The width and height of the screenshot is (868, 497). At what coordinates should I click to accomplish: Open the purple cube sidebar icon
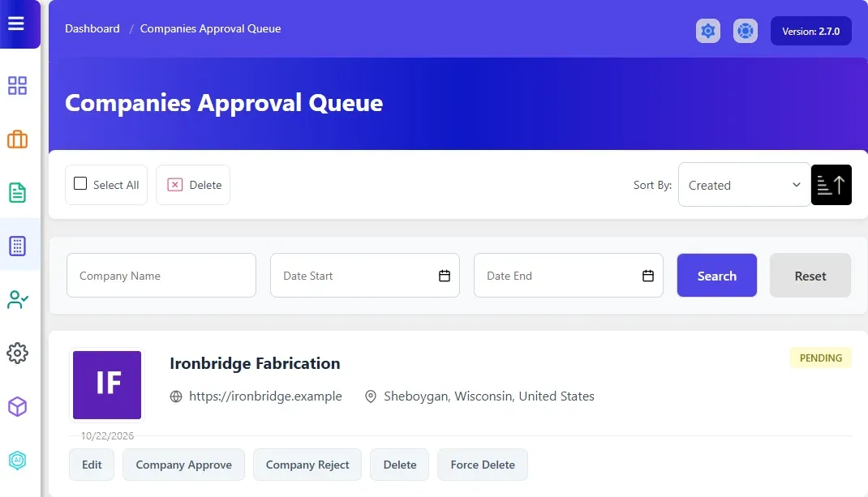coord(17,407)
